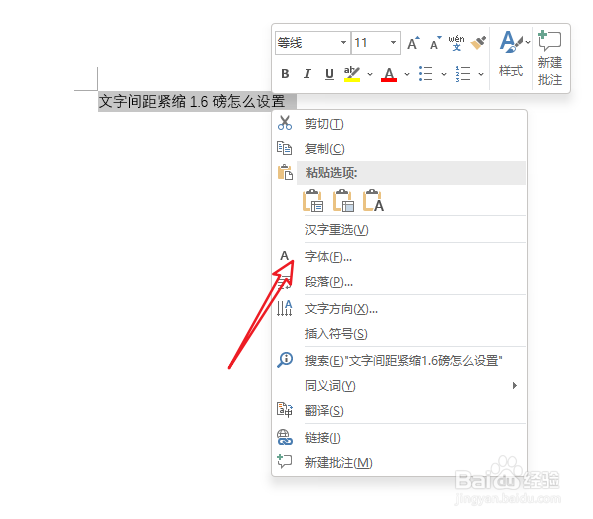This screenshot has height=519, width=593.
Task: Apply yellow text highlight color
Action: point(352,74)
